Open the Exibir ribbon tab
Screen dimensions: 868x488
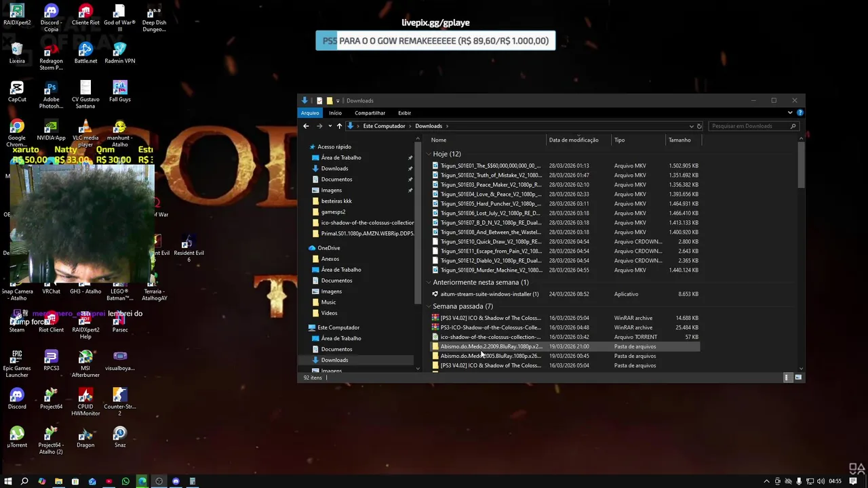(404, 113)
